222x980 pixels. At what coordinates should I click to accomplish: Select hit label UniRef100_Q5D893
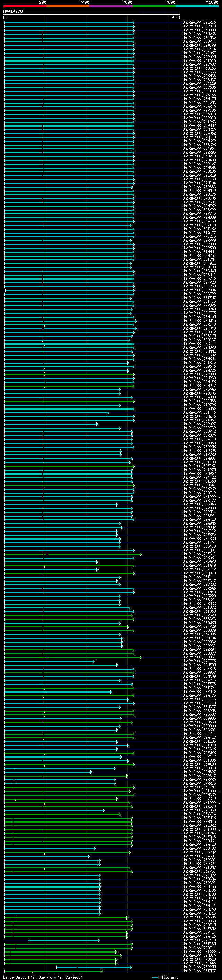(199, 30)
